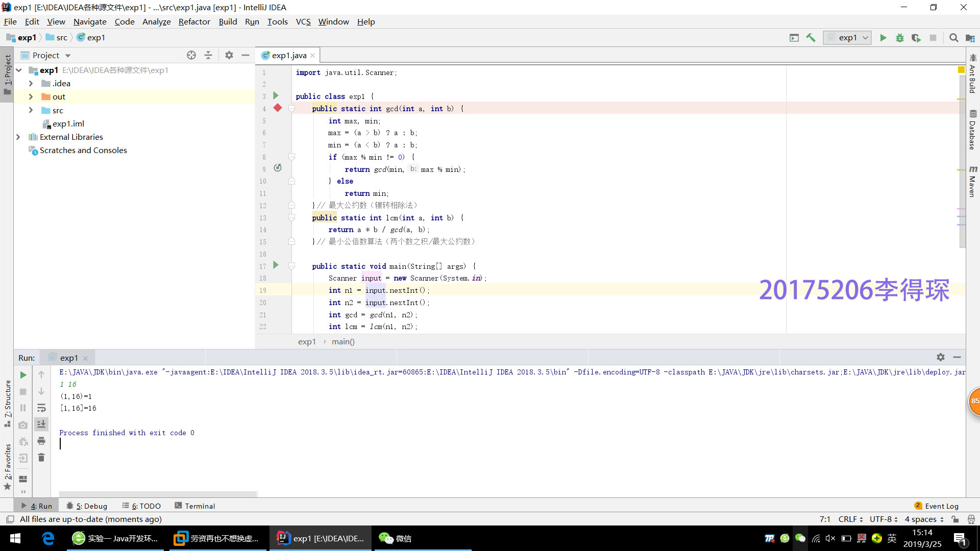This screenshot has height=551, width=980.
Task: Click the Stop process button in main toolbar
Action: (x=933, y=38)
